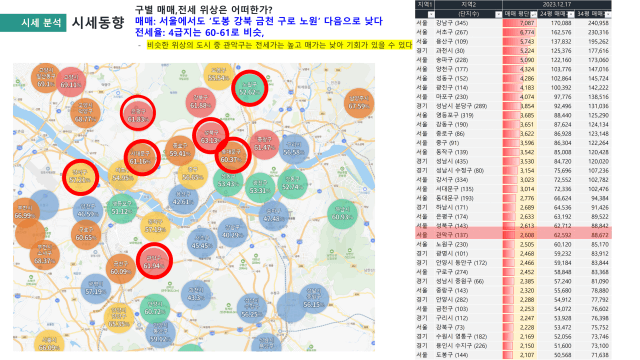The image size is (640, 360).
Task: Open the 지역1 column filter dropdown
Action: click(431, 14)
